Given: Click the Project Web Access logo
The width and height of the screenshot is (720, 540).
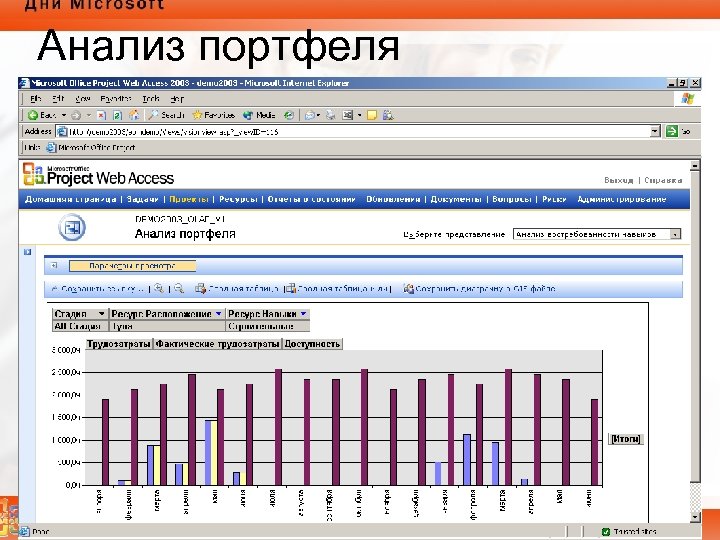Looking at the screenshot, I should [99, 175].
